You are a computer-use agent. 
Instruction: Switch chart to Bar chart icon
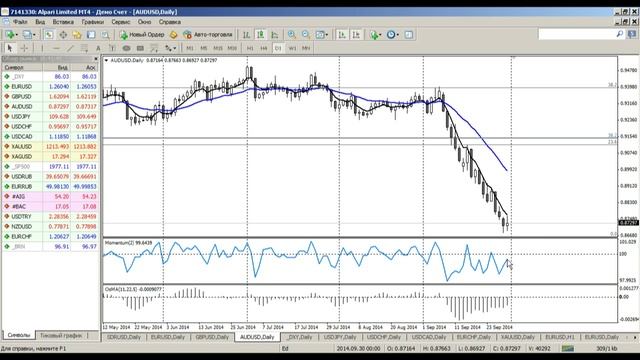point(246,35)
